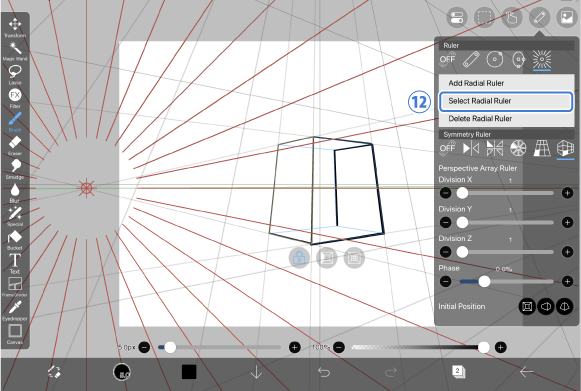This screenshot has height=391, width=581.
Task: Activate the Bucket fill tool
Action: pyautogui.click(x=15, y=240)
